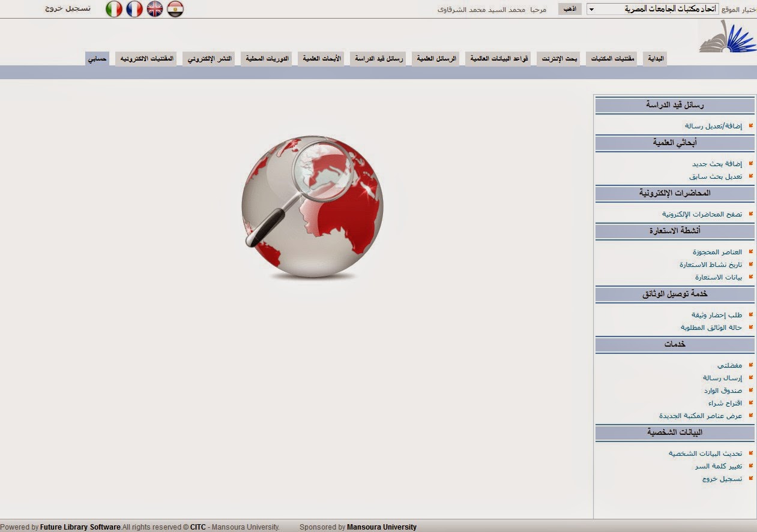Click the open book logo icon

[727, 37]
